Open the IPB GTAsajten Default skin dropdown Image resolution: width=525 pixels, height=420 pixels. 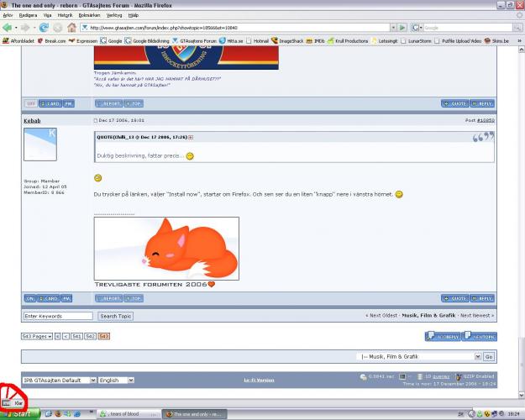59,380
